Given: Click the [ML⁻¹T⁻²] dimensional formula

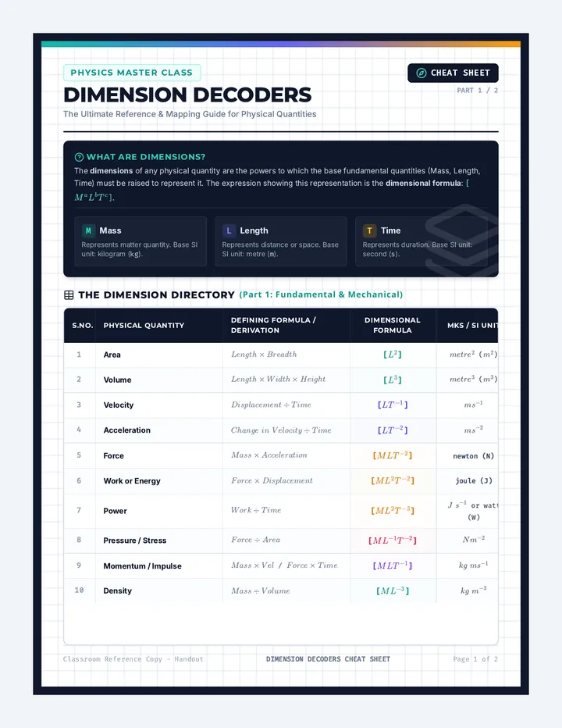Looking at the screenshot, I should point(393,541).
